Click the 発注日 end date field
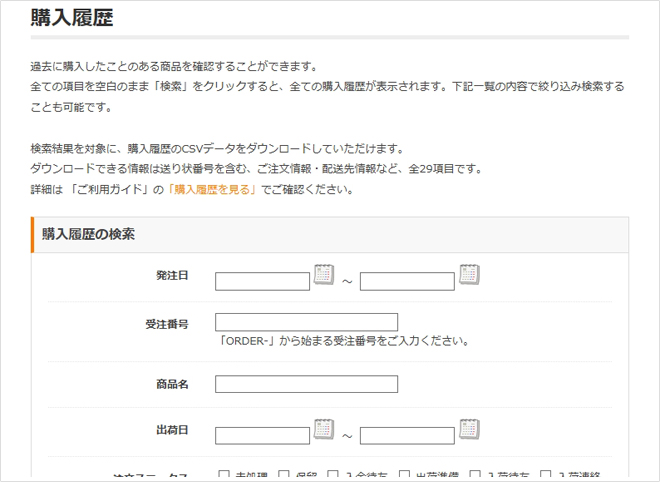660x482 pixels. [x=407, y=281]
